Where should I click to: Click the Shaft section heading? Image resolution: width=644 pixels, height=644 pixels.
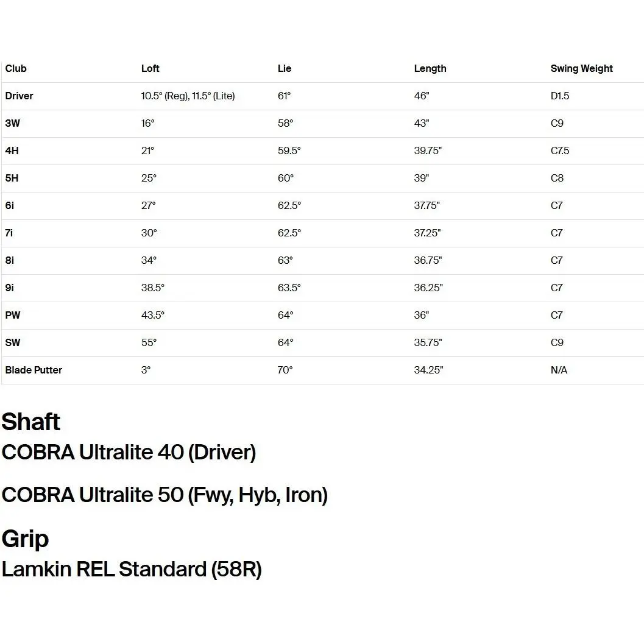click(31, 422)
